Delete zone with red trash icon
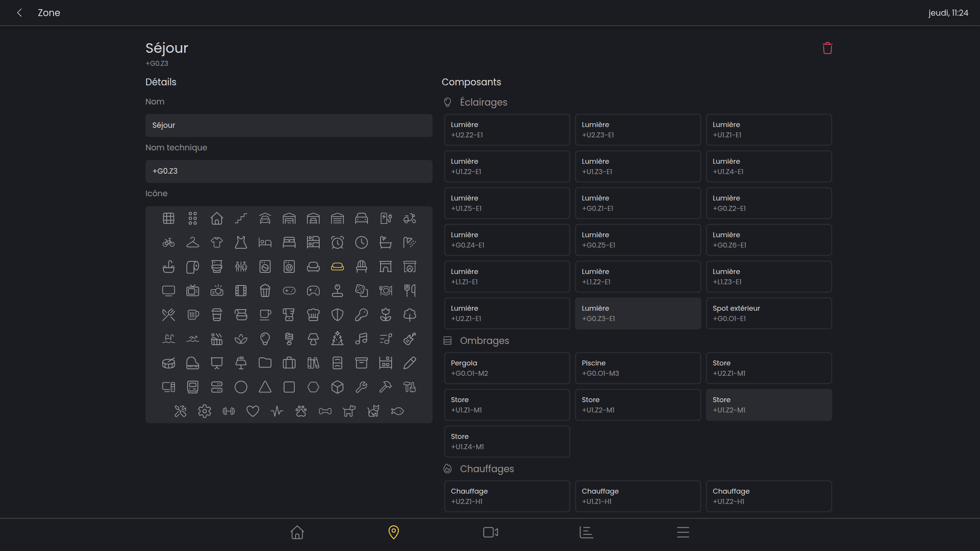Viewport: 980px width, 551px height. pos(827,48)
